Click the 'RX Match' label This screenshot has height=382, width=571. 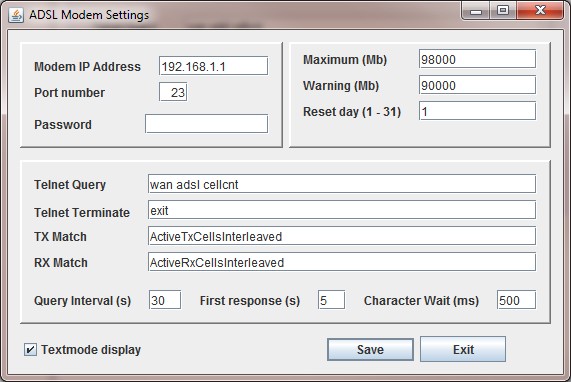(61, 263)
